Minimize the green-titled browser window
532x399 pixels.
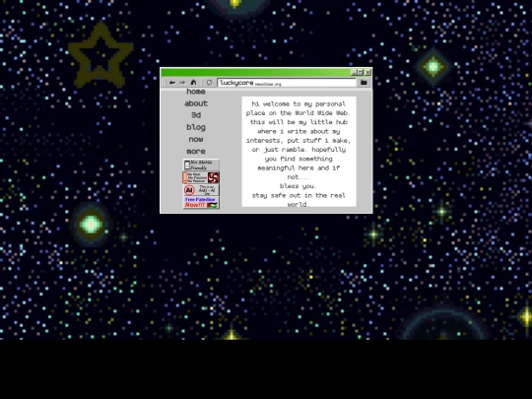pyautogui.click(x=355, y=72)
